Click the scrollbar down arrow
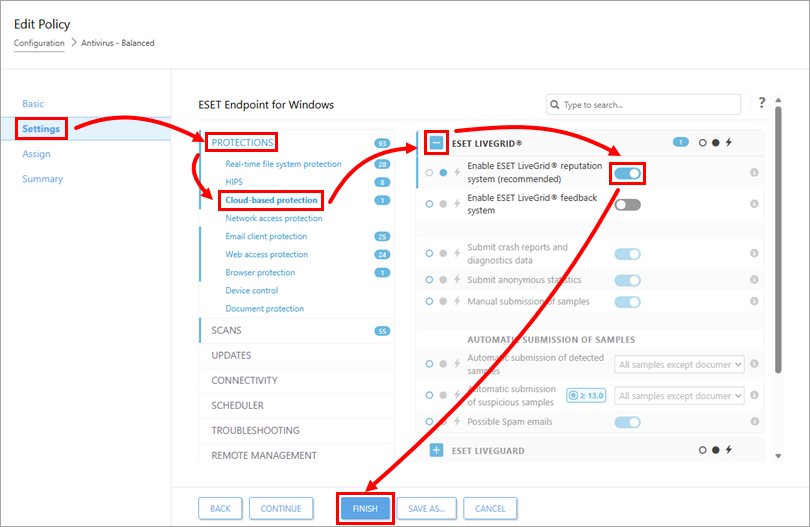The width and height of the screenshot is (810, 527). click(x=778, y=456)
